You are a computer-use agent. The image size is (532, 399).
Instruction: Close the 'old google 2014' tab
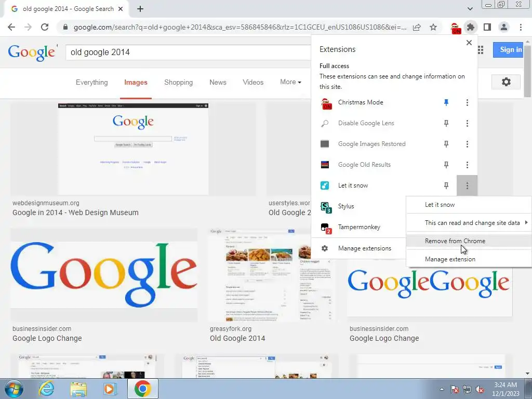[x=121, y=9]
